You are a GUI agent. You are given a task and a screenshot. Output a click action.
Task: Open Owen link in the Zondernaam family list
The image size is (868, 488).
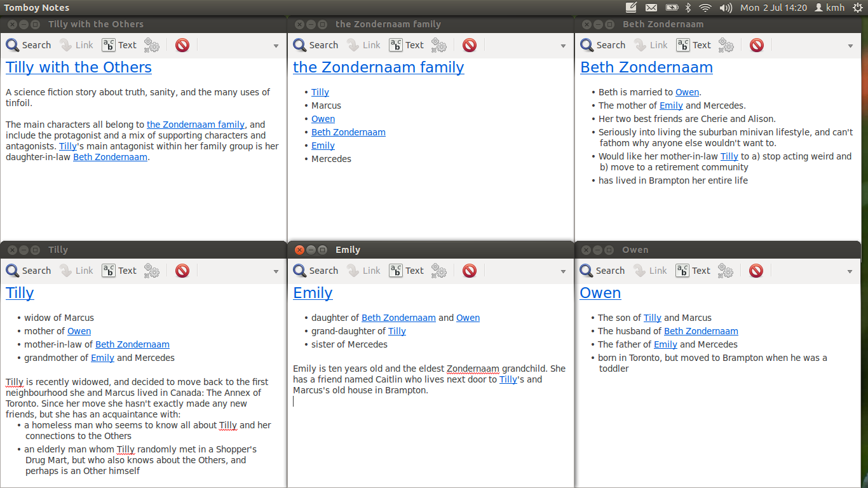tap(323, 119)
